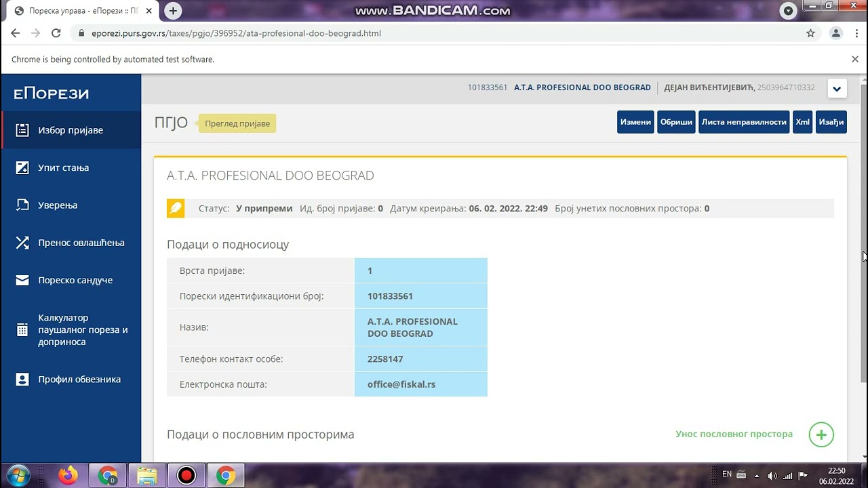
Task: Expand the user account dropdown arrow
Action: point(836,89)
